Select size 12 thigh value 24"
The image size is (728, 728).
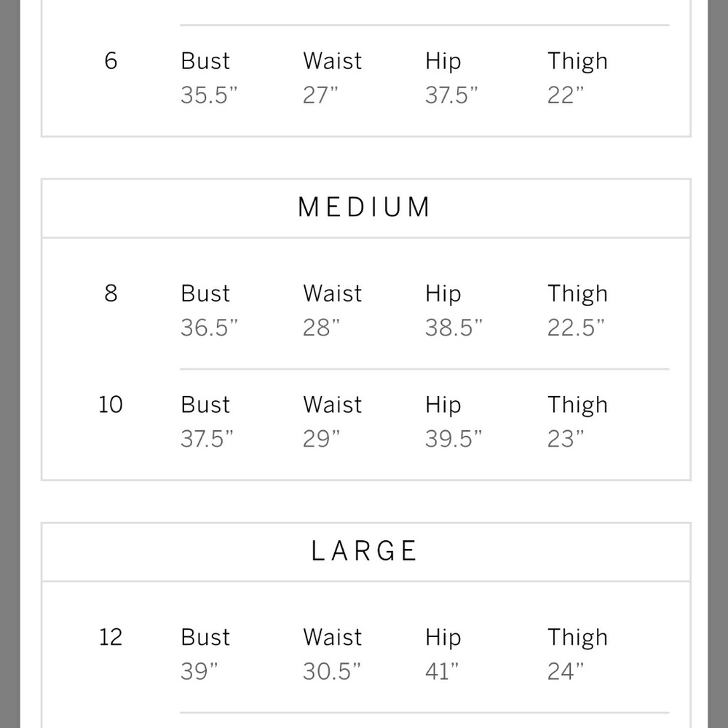pos(566,671)
